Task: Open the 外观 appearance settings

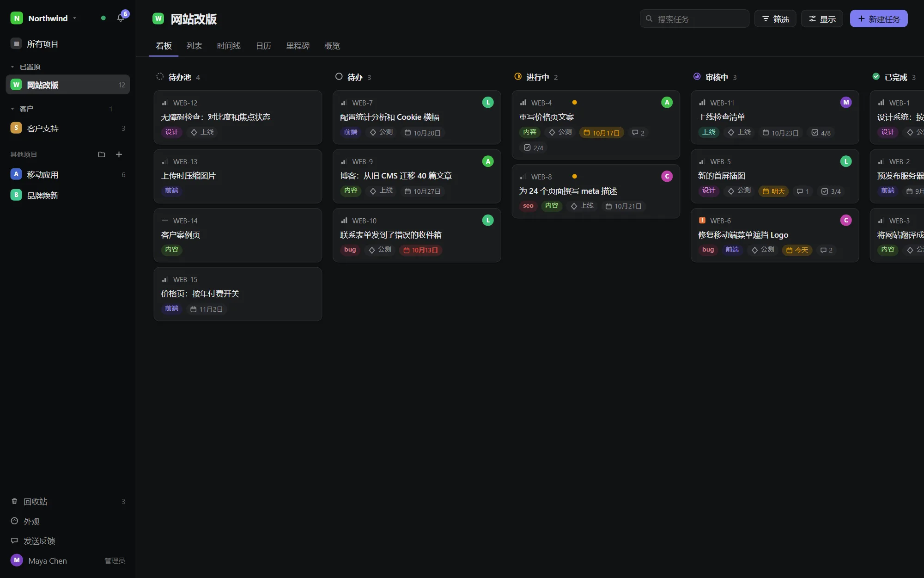Action: coord(68,522)
